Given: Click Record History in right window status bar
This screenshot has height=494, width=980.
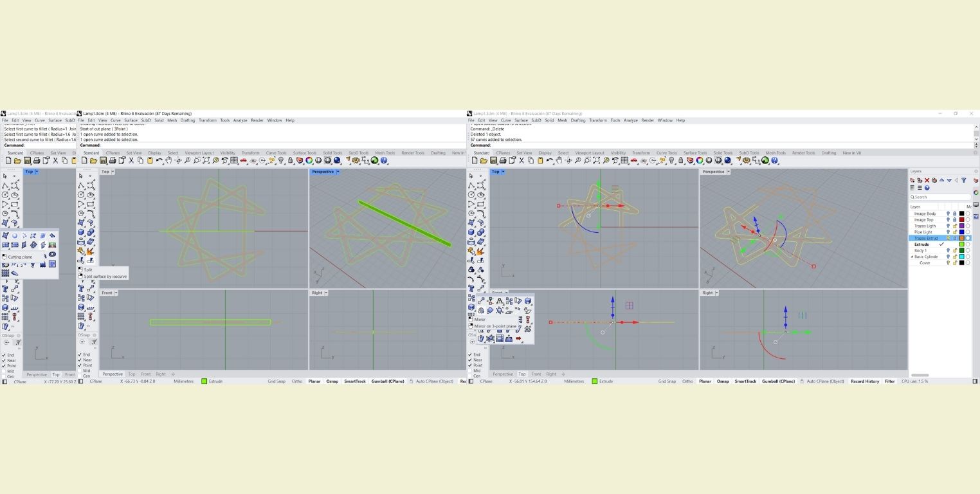Looking at the screenshot, I should coord(865,381).
